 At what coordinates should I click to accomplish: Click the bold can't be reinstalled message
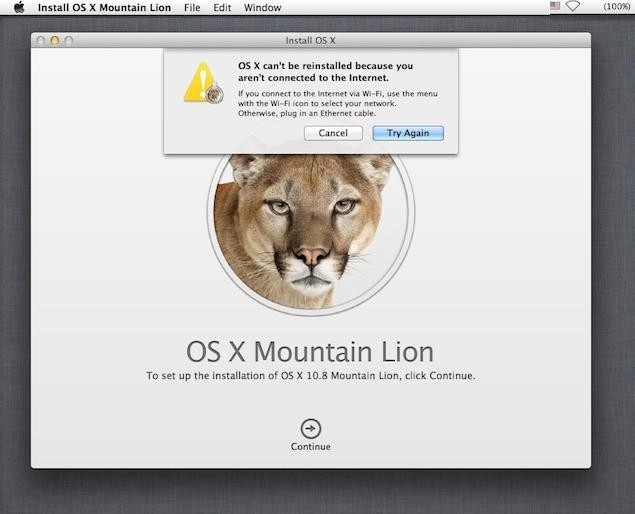click(x=325, y=70)
